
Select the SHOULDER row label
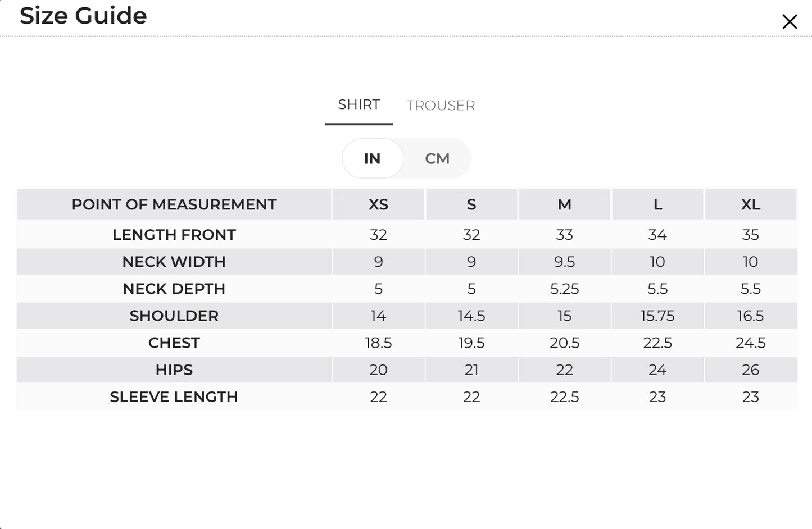point(174,316)
